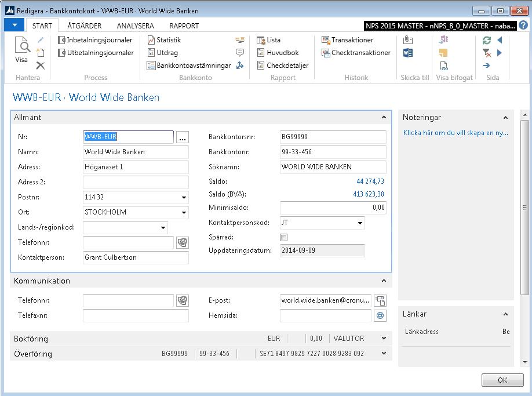Viewport: 532px width, 396px height.
Task: Click the comments speech bubble icon
Action: click(x=240, y=53)
